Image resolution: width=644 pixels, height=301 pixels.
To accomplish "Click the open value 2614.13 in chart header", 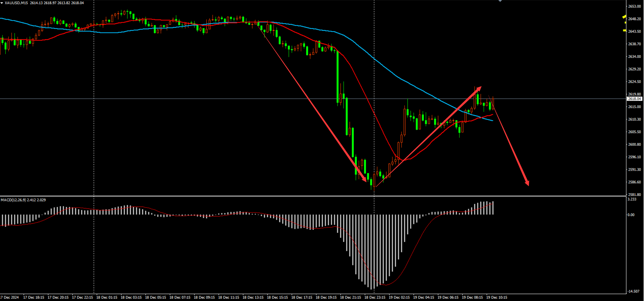I will (x=36, y=3).
